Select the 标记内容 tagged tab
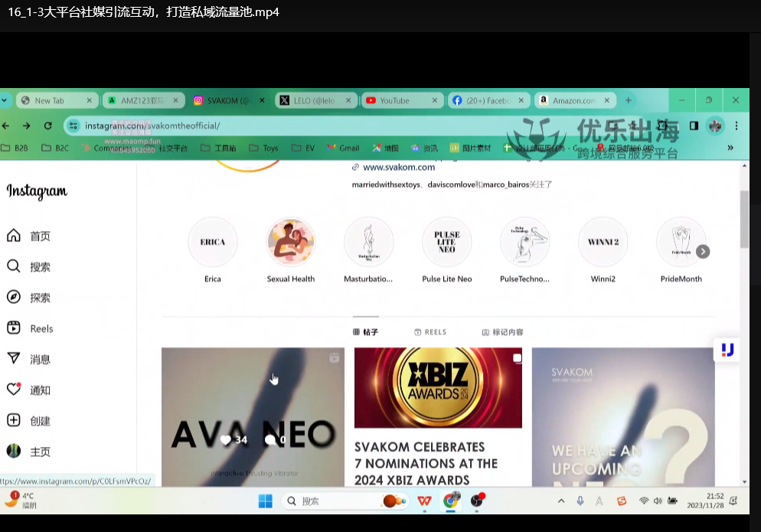Viewport: 761px width, 532px height. 502,332
